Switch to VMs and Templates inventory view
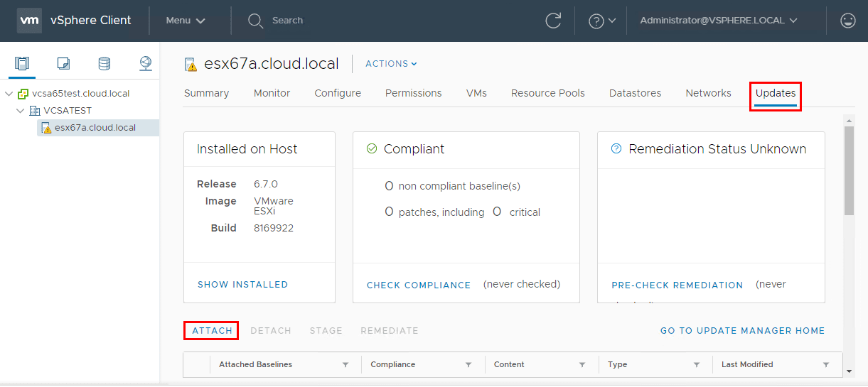868x387 pixels. click(63, 64)
